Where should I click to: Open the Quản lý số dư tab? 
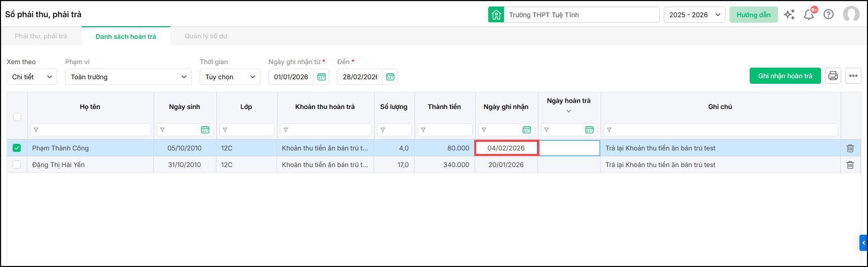(x=206, y=36)
